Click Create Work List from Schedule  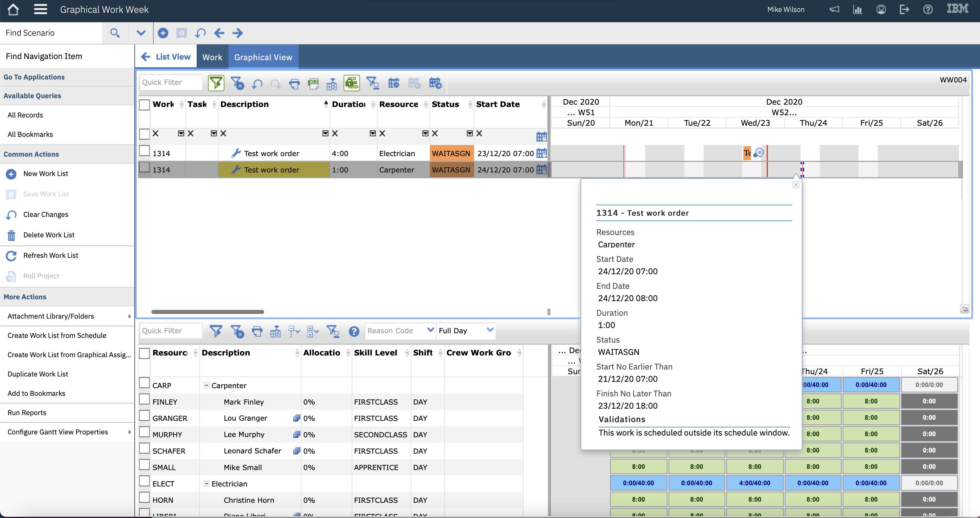[x=57, y=335]
